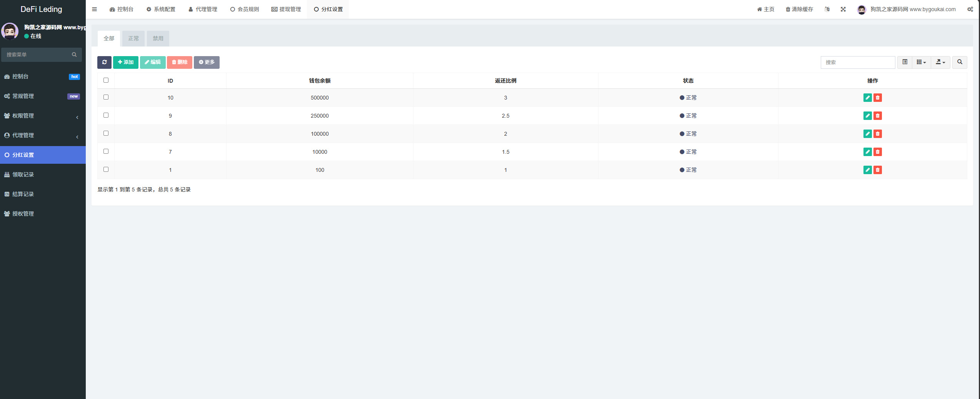
Task: Click the green edit icon for ID 10
Action: pos(867,98)
